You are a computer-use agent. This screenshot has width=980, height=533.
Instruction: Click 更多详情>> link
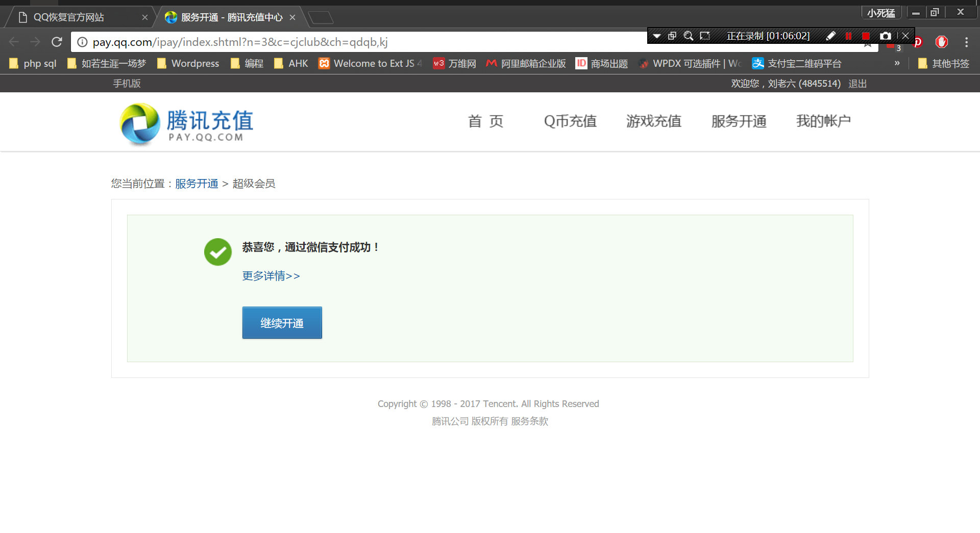271,276
